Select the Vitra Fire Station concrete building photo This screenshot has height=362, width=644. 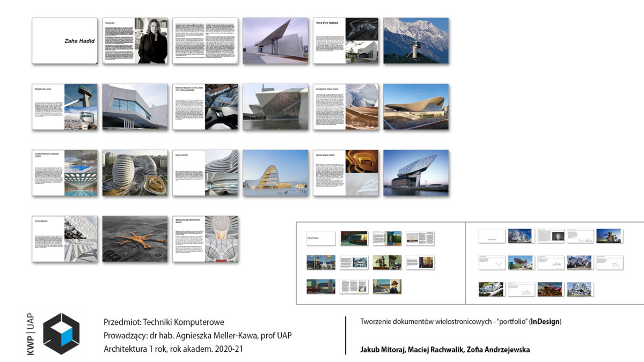[275, 41]
